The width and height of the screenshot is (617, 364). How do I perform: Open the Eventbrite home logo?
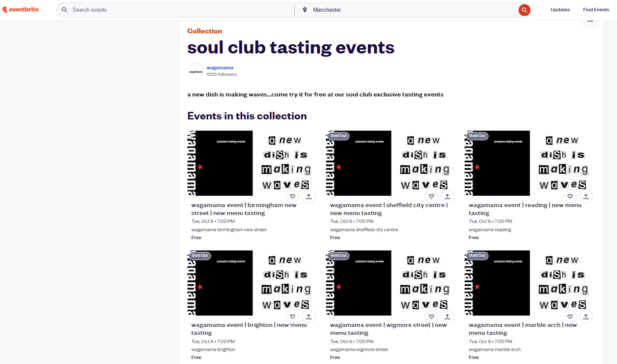tap(20, 10)
